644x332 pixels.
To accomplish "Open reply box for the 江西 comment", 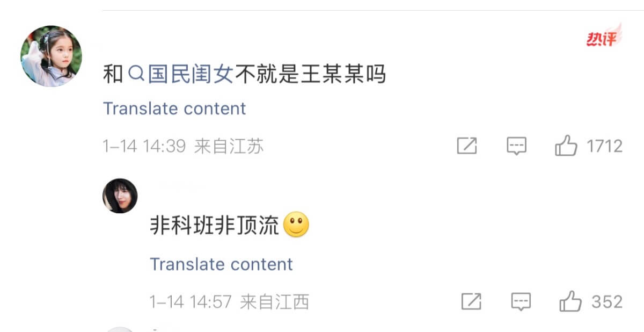I will pos(521,302).
